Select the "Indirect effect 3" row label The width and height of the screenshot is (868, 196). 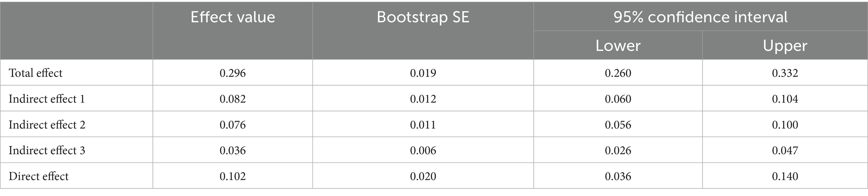(47, 151)
